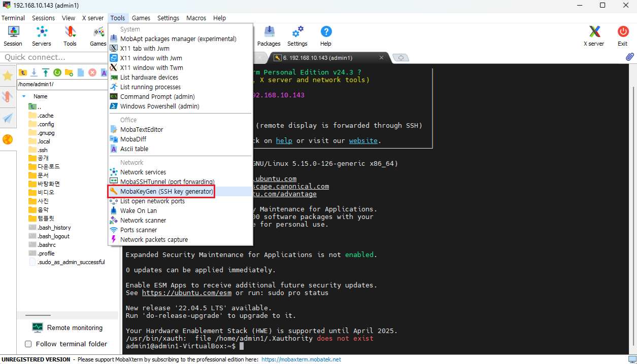Click the red Exit power icon

(x=623, y=36)
